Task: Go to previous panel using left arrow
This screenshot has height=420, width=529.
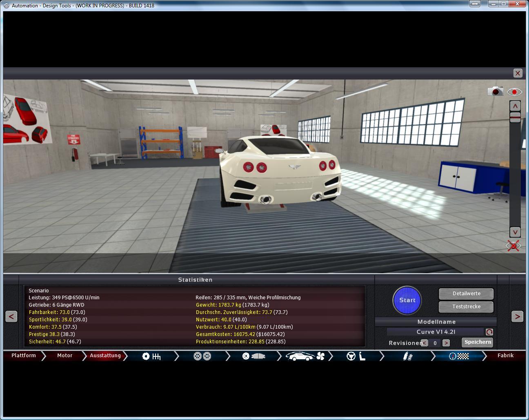Action: [11, 316]
